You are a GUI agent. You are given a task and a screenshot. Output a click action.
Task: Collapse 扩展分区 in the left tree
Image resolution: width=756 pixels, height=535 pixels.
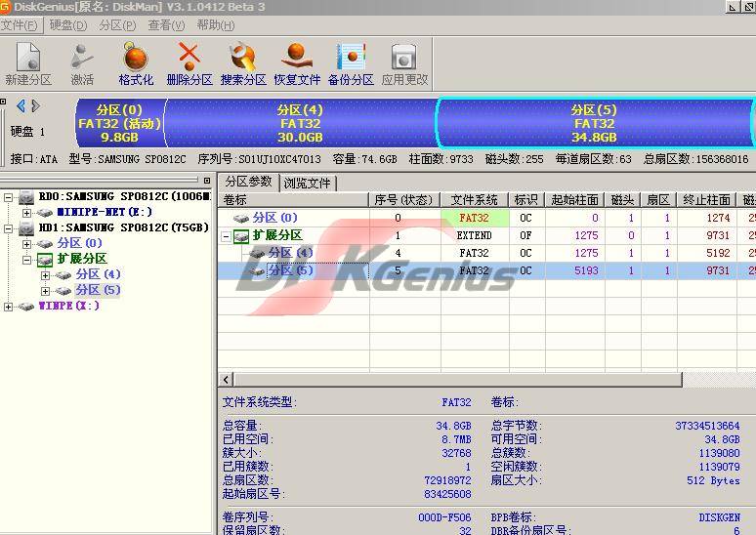pyautogui.click(x=26, y=260)
